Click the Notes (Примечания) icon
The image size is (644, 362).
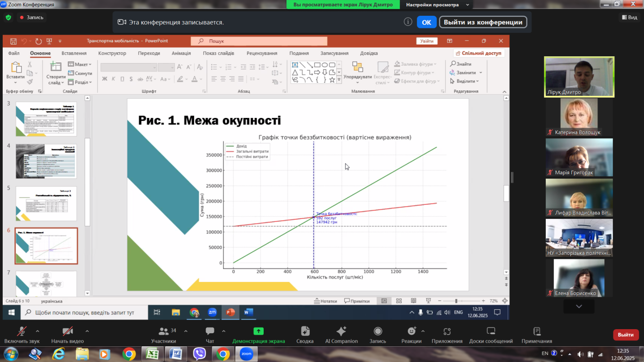tap(536, 331)
